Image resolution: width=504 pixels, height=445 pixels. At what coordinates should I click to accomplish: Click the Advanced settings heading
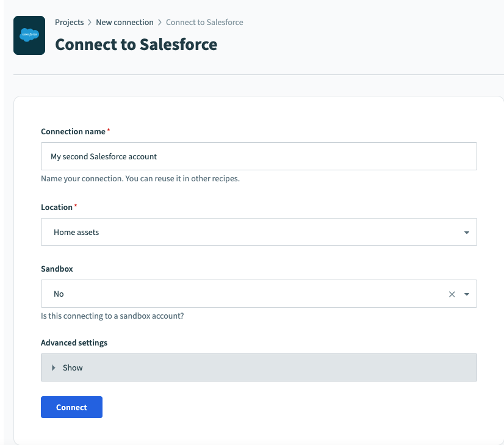(x=74, y=342)
